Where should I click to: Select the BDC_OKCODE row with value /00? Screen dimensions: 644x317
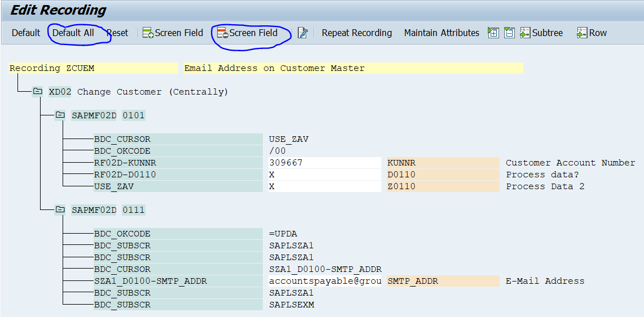click(x=178, y=151)
